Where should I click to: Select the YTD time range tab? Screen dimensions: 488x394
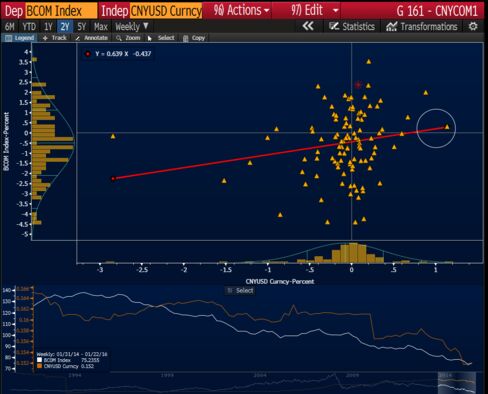click(29, 27)
